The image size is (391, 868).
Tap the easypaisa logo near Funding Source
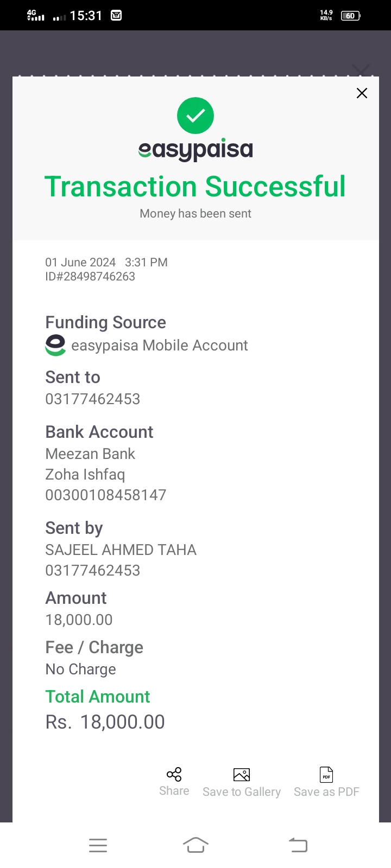point(55,346)
